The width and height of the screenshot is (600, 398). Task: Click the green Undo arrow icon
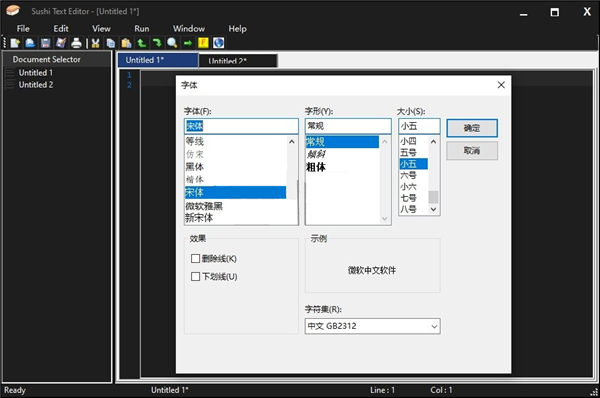(x=142, y=43)
